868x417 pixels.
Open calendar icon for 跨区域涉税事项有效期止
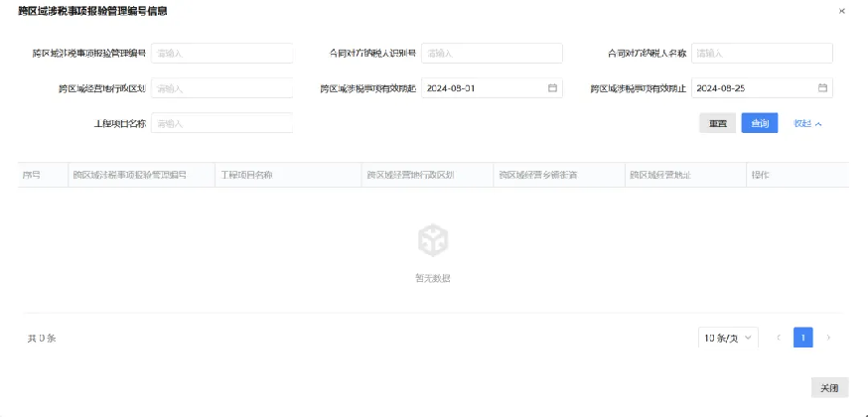(x=822, y=88)
